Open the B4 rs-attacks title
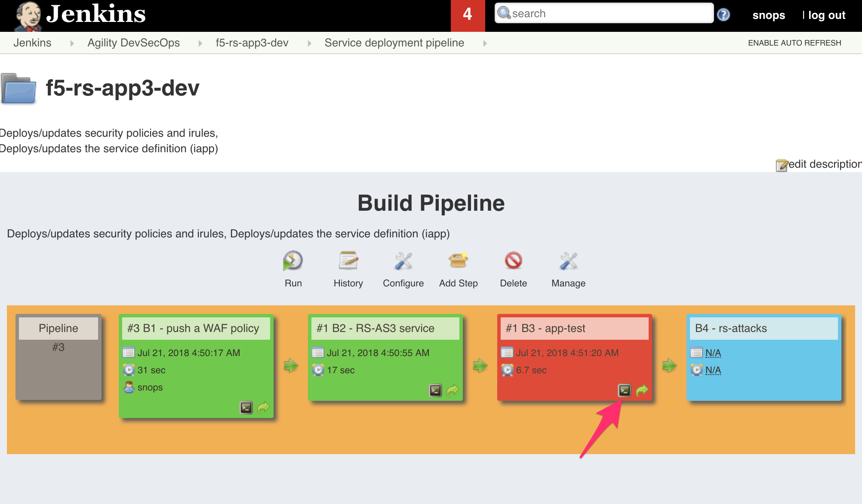The height and width of the screenshot is (504, 862). 731,328
